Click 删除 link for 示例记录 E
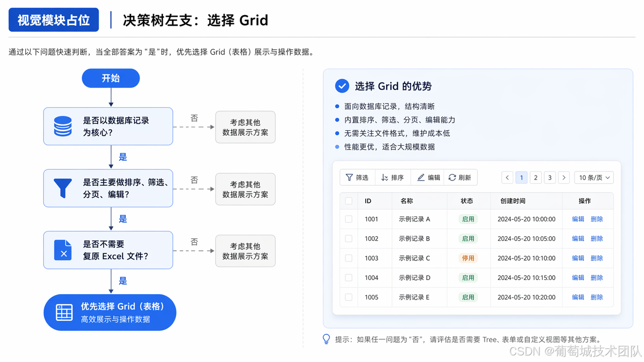The height and width of the screenshot is (362, 644). [x=597, y=297]
